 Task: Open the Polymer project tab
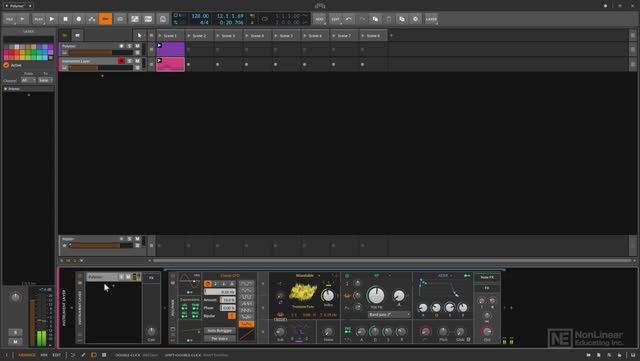click(18, 6)
